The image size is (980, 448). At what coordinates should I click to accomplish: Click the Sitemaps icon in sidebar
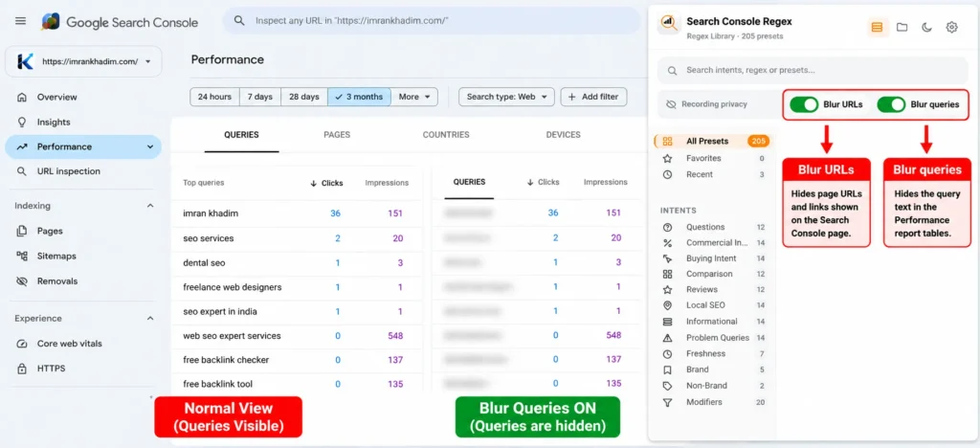tap(22, 257)
